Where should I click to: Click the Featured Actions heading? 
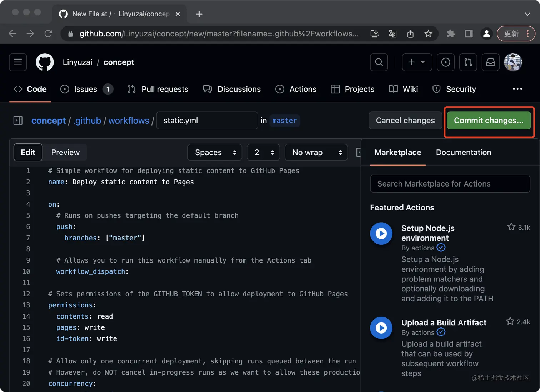[402, 208]
